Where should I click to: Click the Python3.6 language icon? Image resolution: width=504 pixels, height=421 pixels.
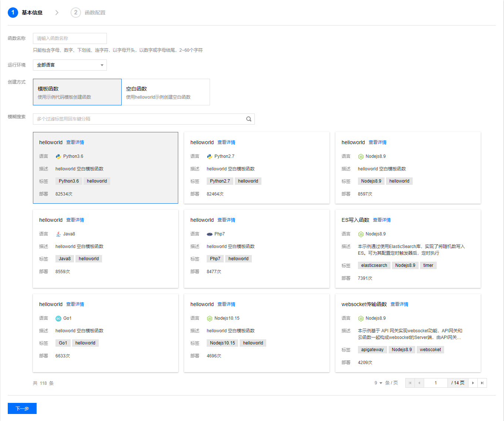58,156
